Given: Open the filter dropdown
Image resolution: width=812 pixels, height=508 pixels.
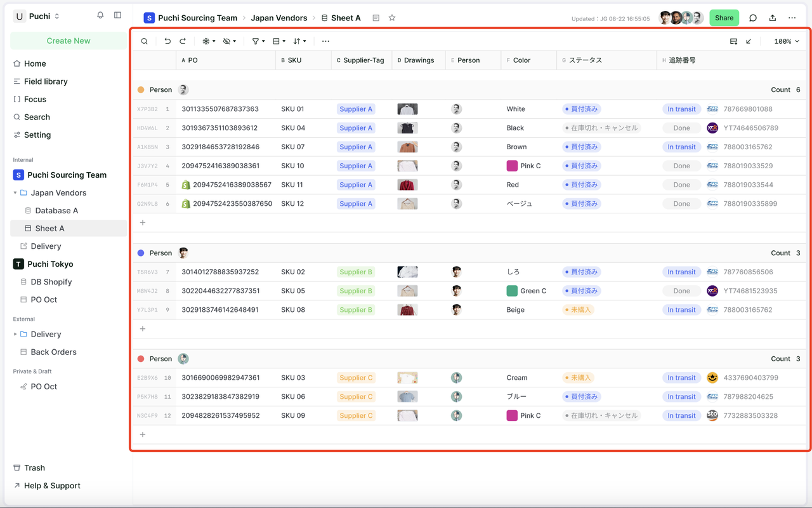Looking at the screenshot, I should (x=258, y=41).
